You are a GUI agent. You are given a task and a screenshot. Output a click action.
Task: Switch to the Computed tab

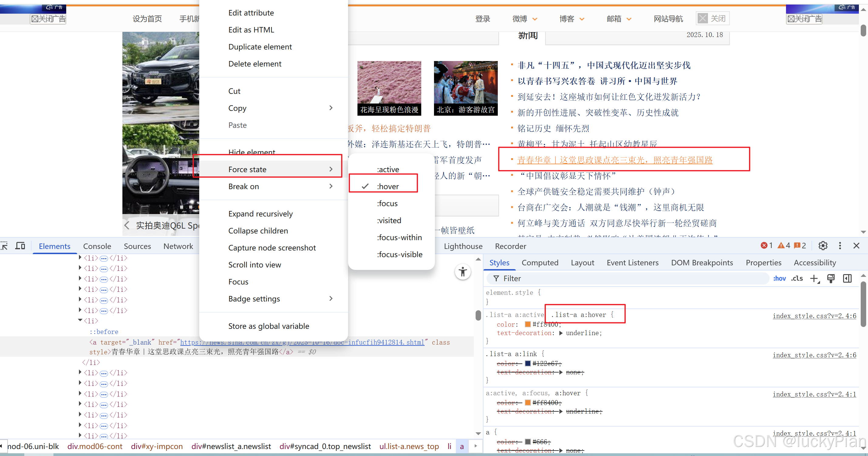pos(540,263)
